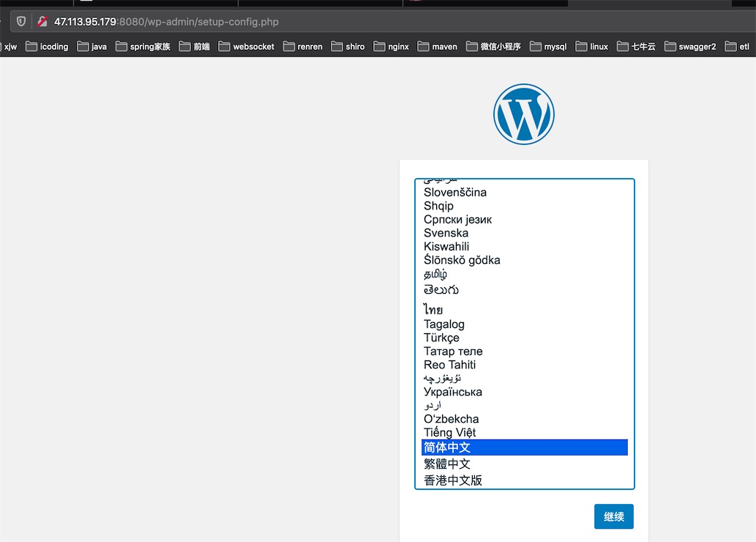Viewport: 756px width, 542px height.
Task: Open the 七牛云 bookmark folder
Action: [637, 46]
